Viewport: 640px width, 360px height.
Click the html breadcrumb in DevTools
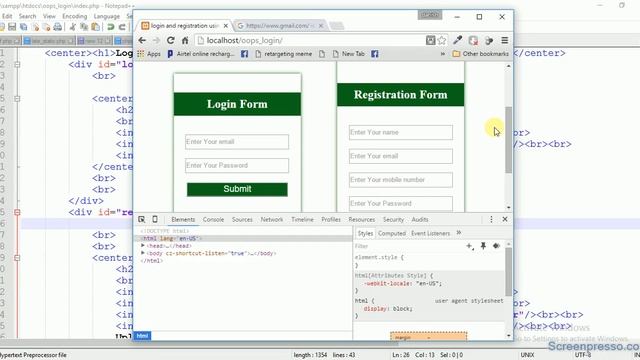click(x=142, y=336)
